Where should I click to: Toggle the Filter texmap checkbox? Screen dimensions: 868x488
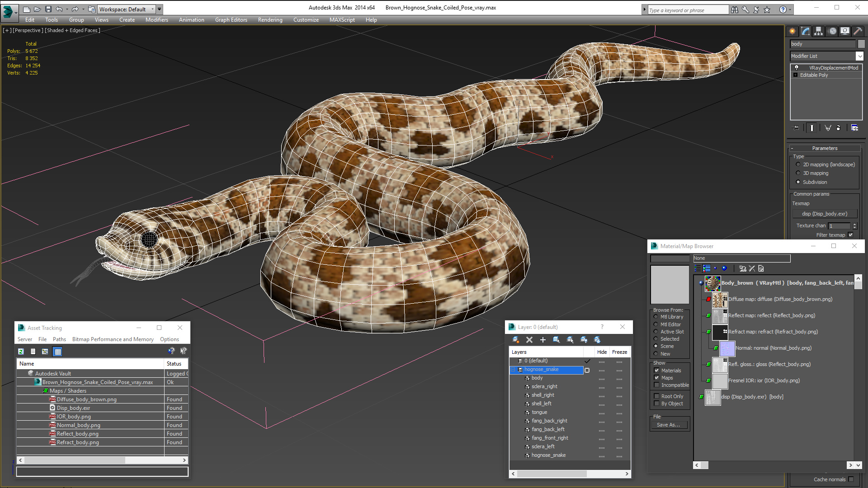point(850,235)
